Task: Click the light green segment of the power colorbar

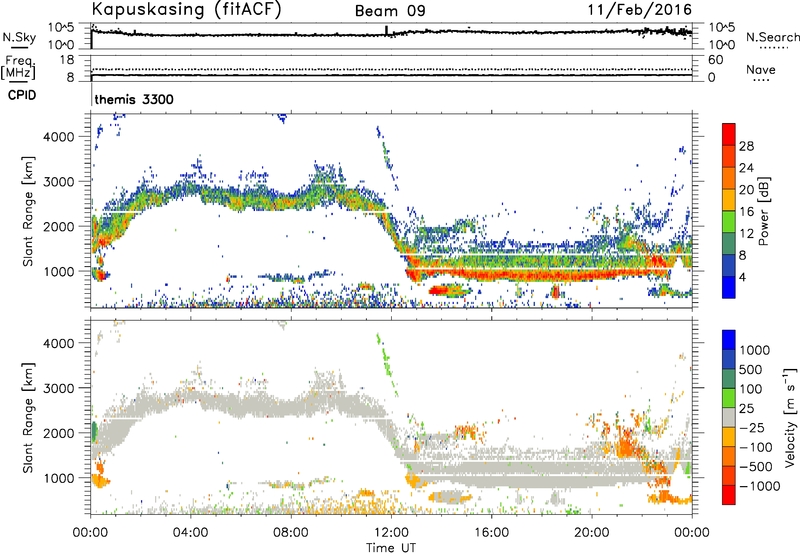Action: 729,222
